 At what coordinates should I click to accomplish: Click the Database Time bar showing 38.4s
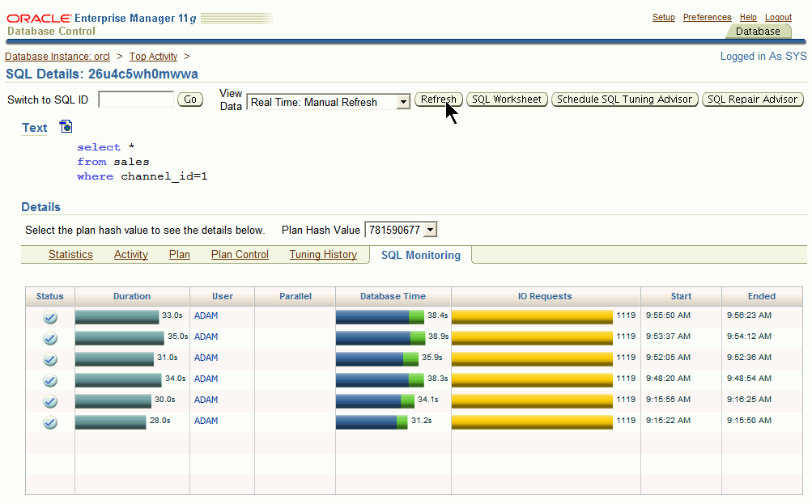tap(380, 316)
